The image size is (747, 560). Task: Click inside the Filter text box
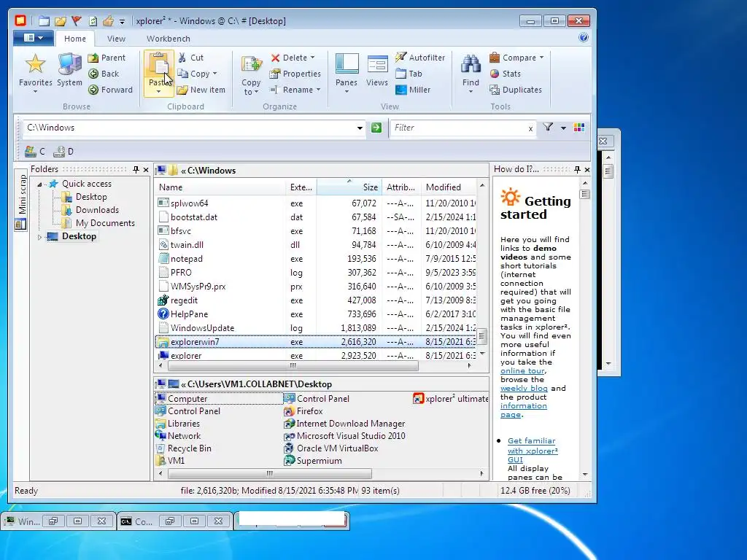[458, 128]
